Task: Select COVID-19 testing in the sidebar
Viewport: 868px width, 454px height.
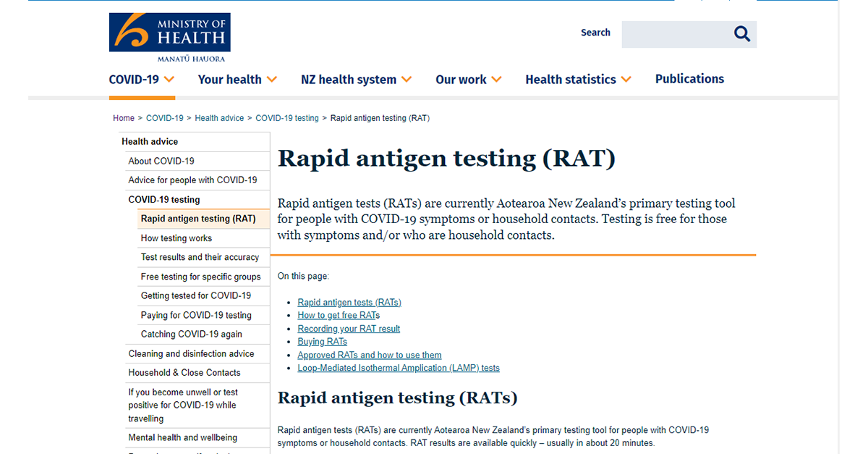Action: coord(164,199)
